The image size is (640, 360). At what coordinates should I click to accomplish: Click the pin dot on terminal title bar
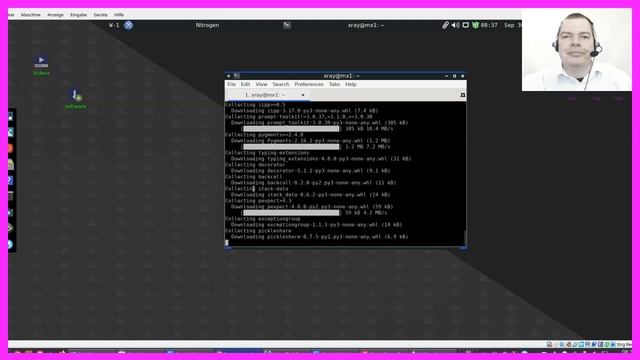click(229, 76)
